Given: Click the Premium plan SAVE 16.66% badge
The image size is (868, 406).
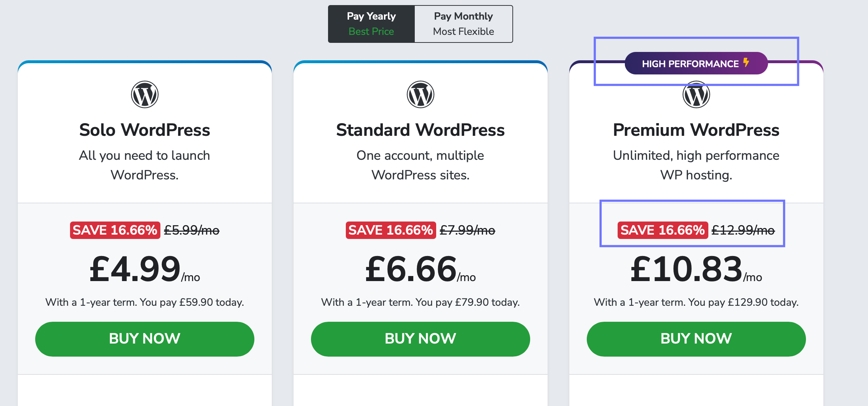Looking at the screenshot, I should pyautogui.click(x=663, y=230).
